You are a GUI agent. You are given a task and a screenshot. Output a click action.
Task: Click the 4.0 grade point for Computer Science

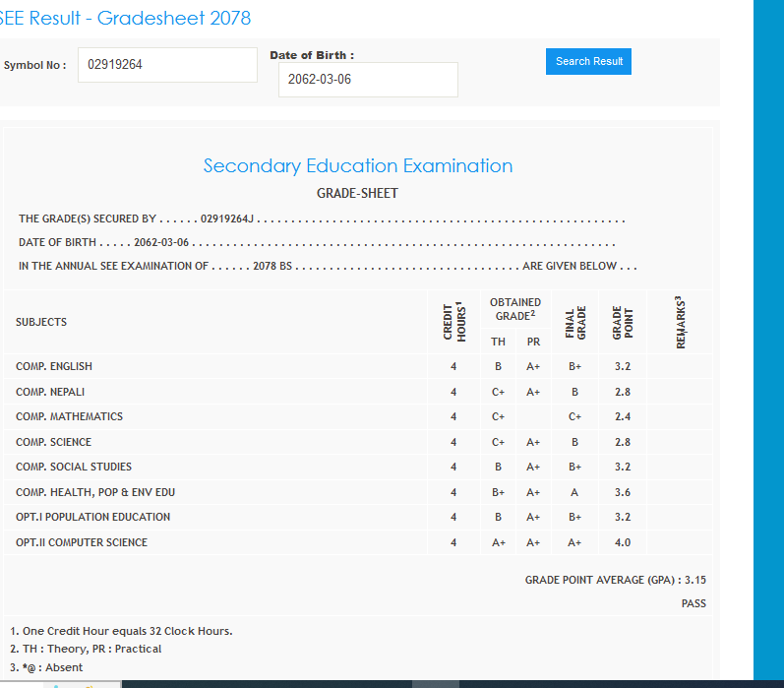(x=622, y=542)
